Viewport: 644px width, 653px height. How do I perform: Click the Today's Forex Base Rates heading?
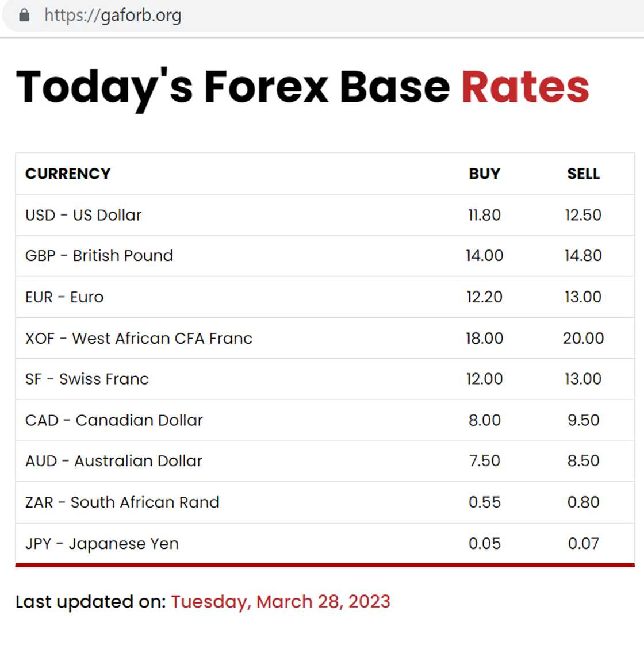303,86
